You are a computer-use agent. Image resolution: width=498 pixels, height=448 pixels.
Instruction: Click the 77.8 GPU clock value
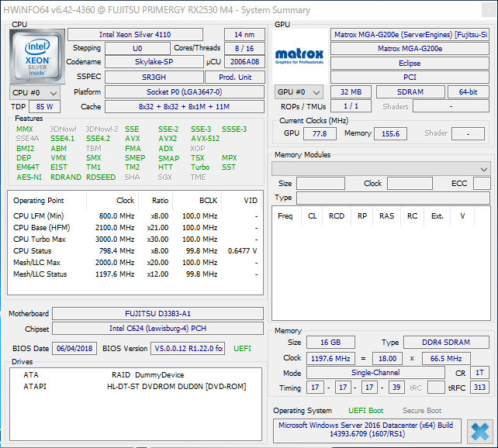[x=320, y=133]
